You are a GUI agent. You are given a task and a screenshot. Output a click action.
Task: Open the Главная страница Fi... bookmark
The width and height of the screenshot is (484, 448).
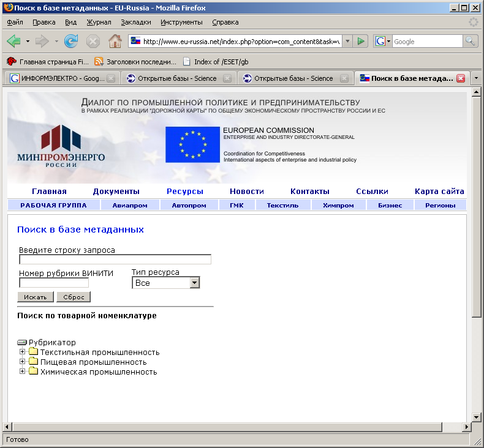pyautogui.click(x=47, y=62)
